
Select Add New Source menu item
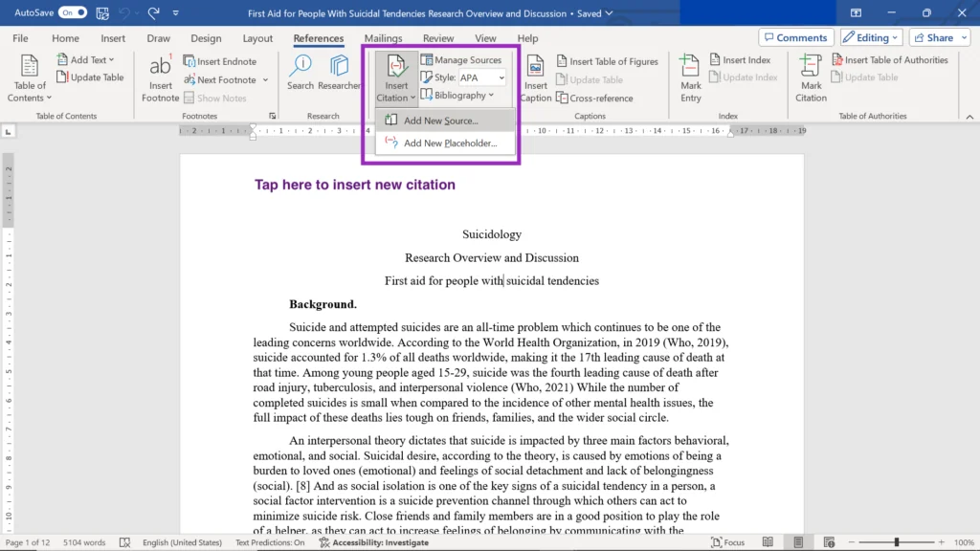point(440,121)
